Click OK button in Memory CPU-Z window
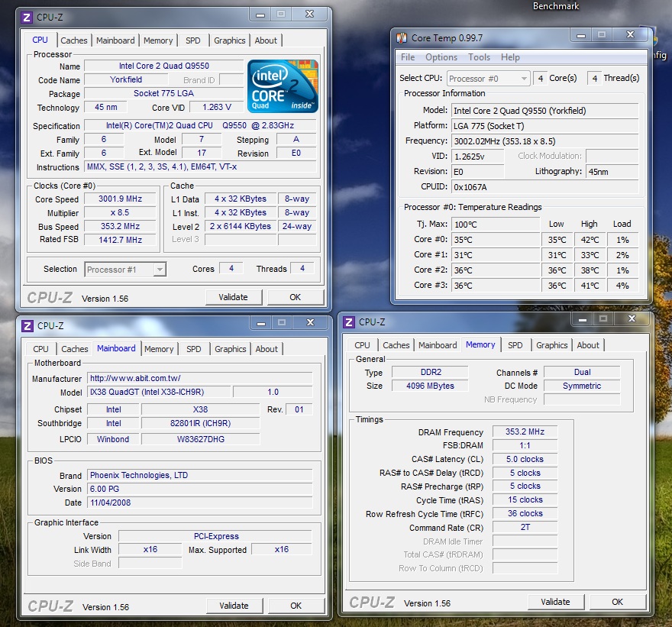 point(618,602)
